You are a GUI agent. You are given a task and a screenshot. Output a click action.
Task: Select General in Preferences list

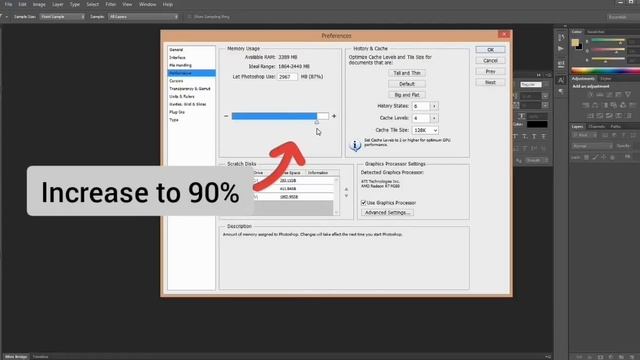click(176, 50)
